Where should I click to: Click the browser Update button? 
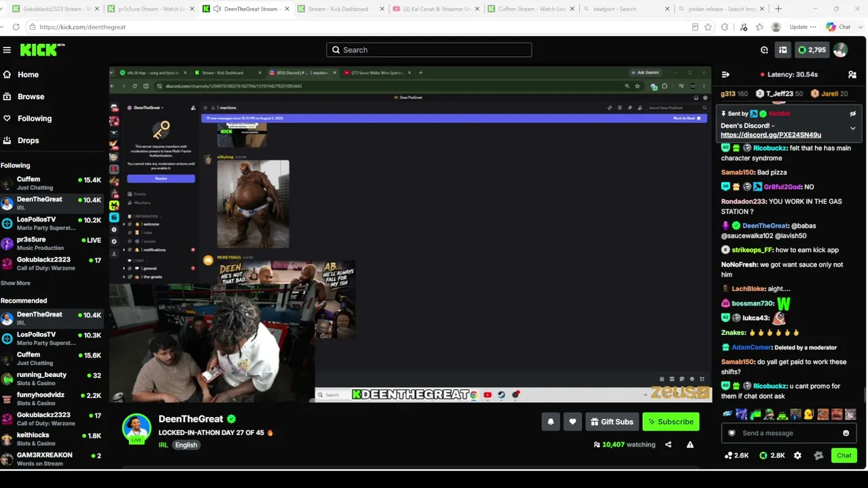803,27
